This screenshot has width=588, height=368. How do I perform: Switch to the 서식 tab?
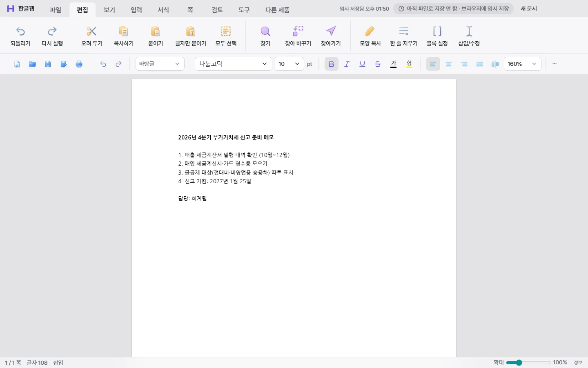pos(163,10)
